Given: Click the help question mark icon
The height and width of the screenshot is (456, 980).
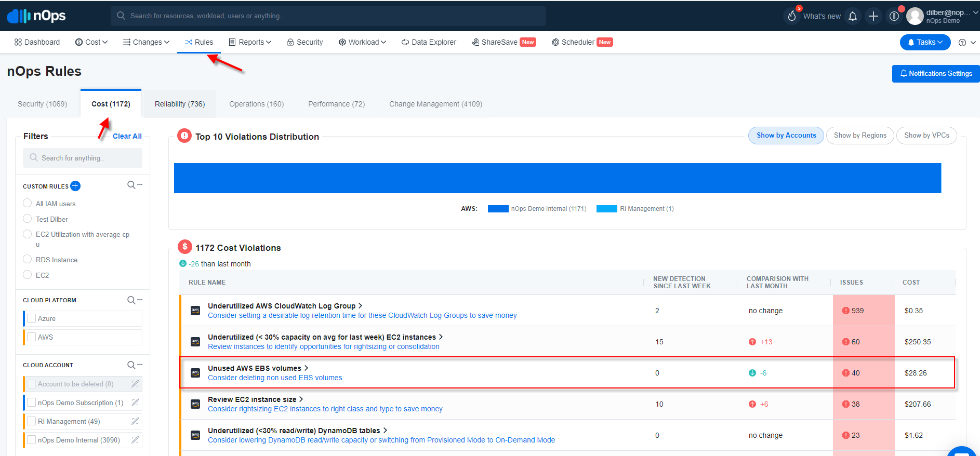Looking at the screenshot, I should (962, 43).
